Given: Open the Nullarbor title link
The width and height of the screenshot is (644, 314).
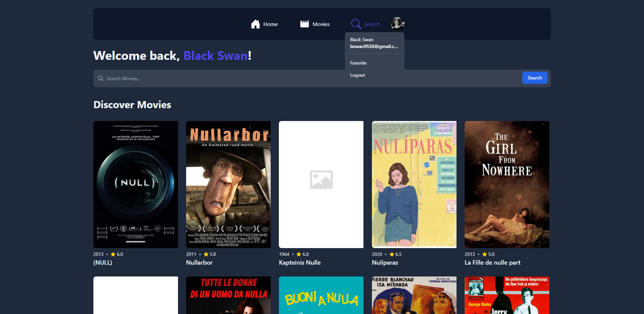Looking at the screenshot, I should [x=199, y=263].
